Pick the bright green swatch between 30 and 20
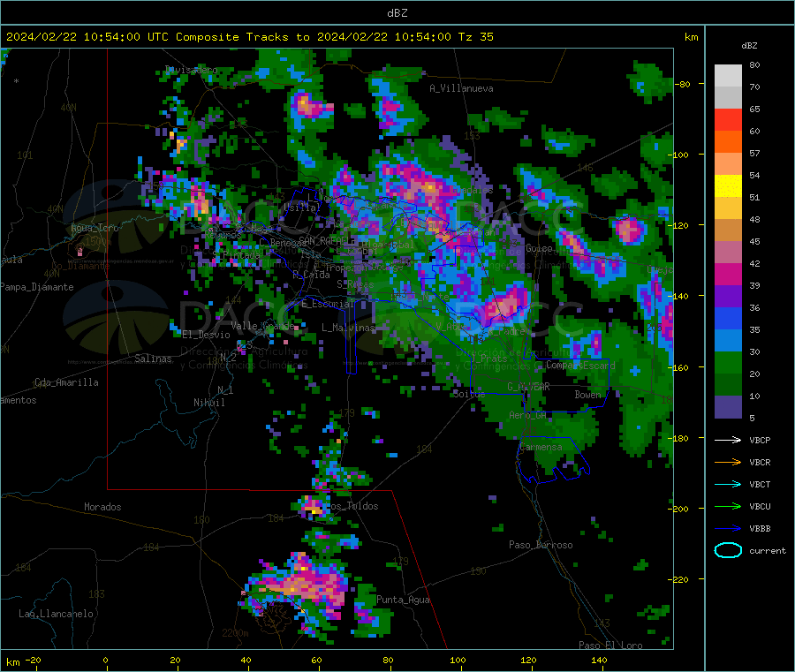Viewport: 795px width, 672px height. tap(728, 362)
